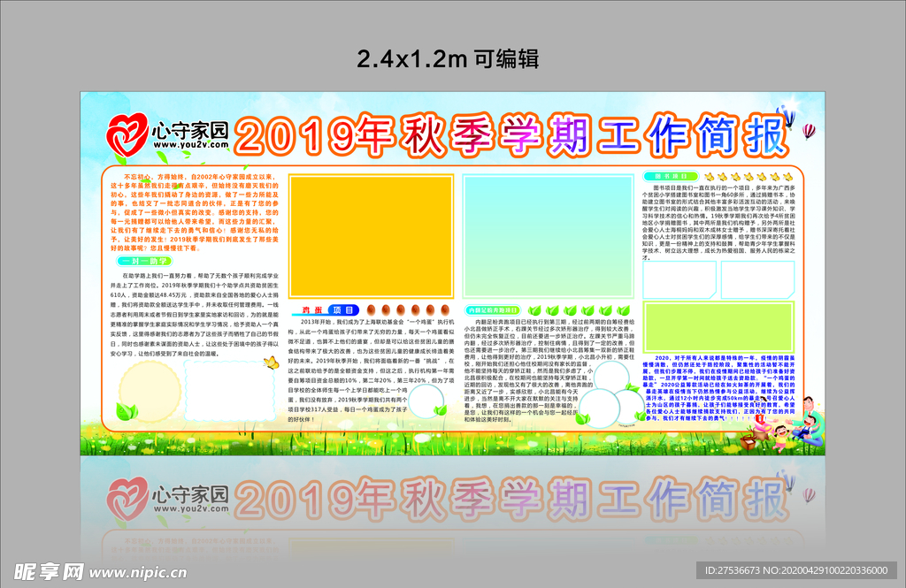
Task: Click the 2.4x1.2m 可编辑 caption text
Action: (448, 58)
